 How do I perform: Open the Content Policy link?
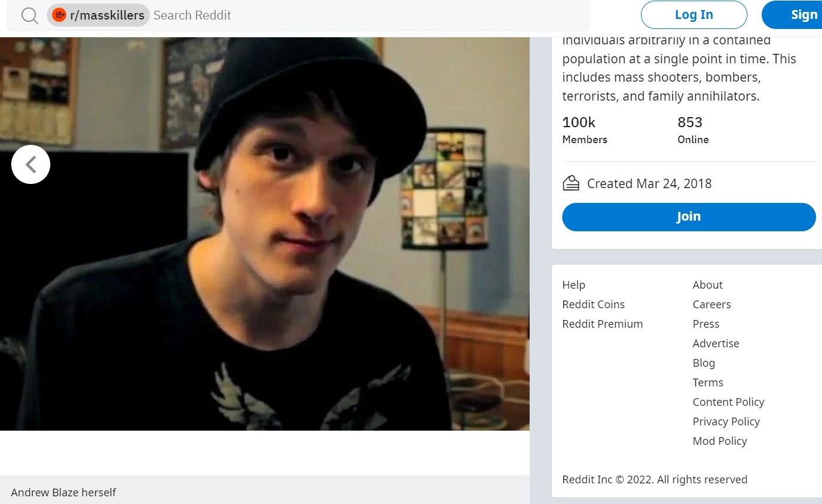coord(728,402)
